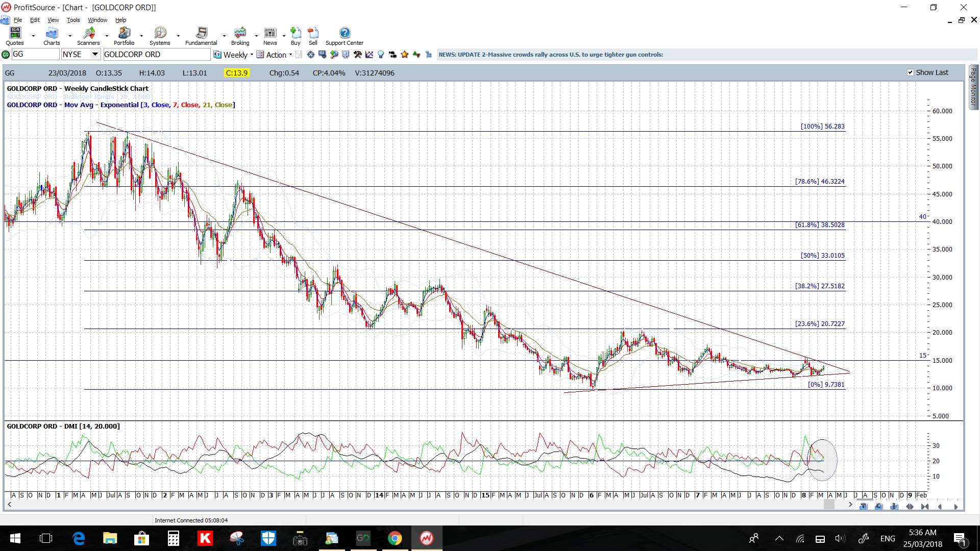Click the orange star favorites icon
Image resolution: width=980 pixels, height=551 pixels.
click(x=405, y=55)
